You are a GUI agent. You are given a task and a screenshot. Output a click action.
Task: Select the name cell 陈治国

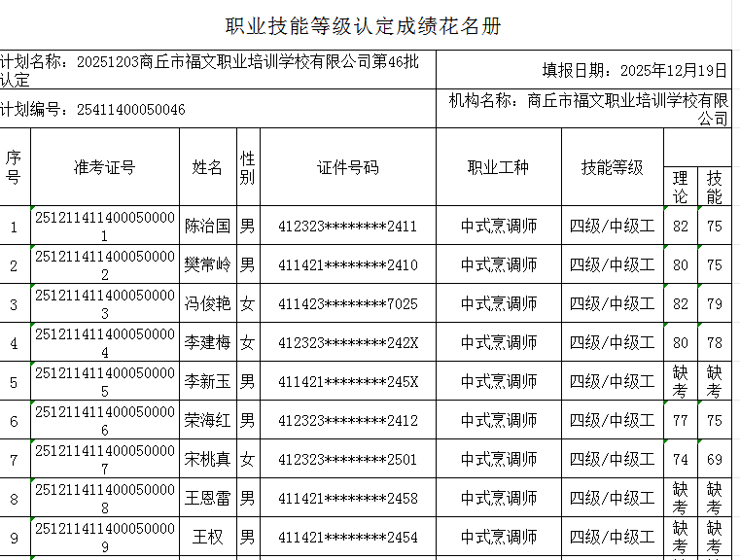pos(208,227)
